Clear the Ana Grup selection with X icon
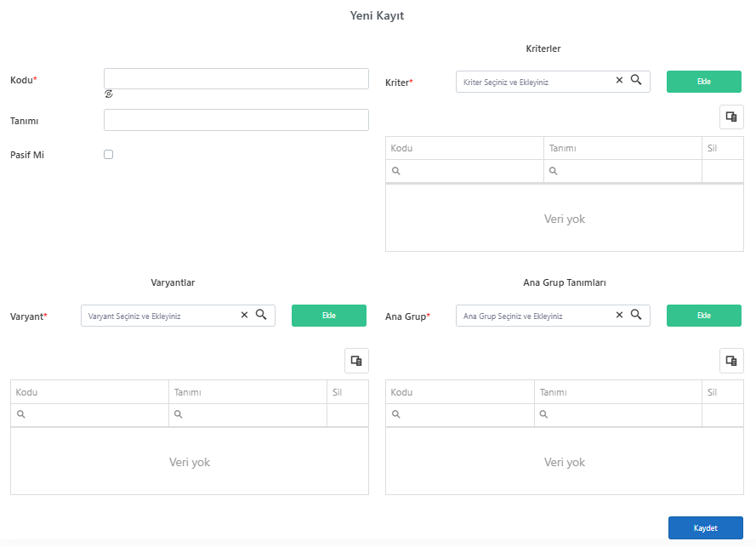 tap(620, 315)
